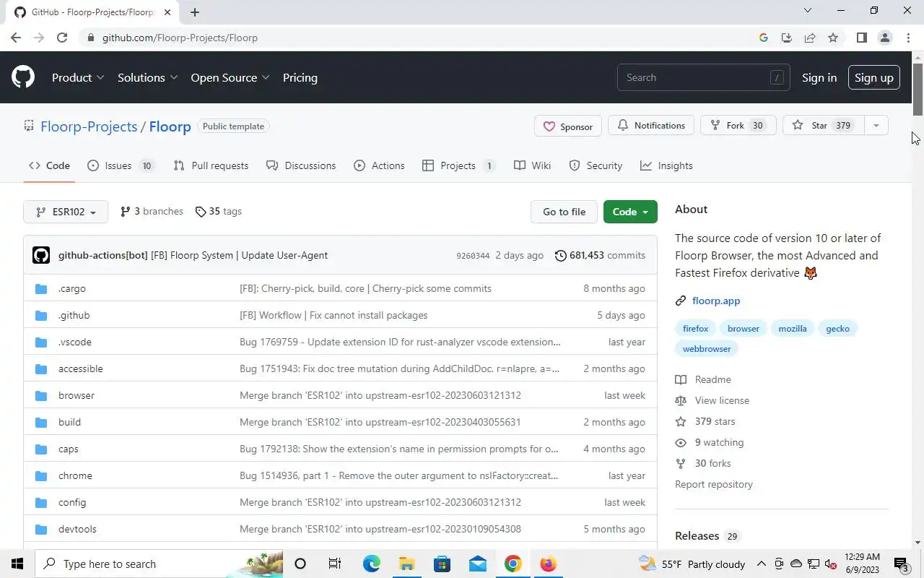Click the Notifications button
The height and width of the screenshot is (578, 924).
[x=650, y=125]
